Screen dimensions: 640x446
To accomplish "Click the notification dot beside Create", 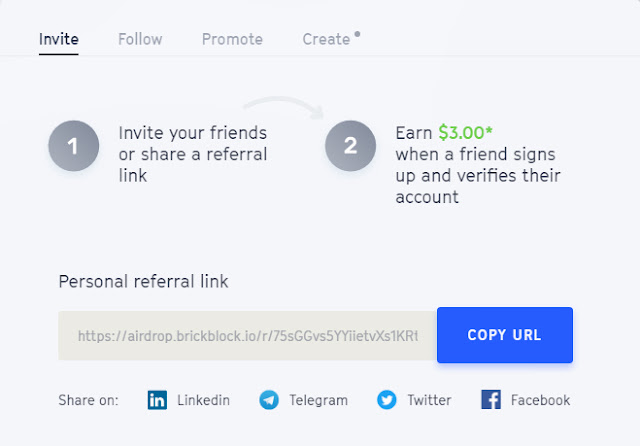I will [x=357, y=34].
